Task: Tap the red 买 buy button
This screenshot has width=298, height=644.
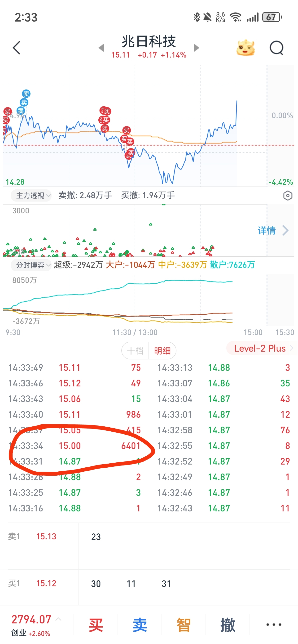Action: tap(96, 625)
